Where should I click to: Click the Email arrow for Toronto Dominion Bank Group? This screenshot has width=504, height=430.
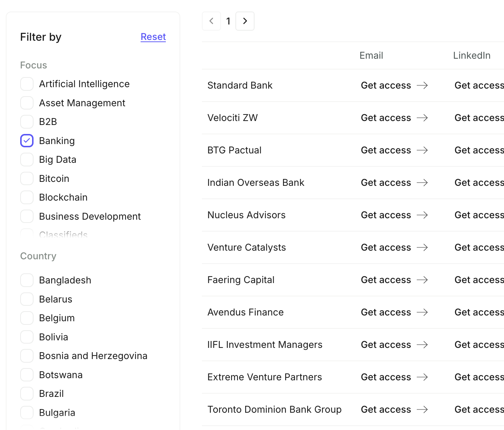pyautogui.click(x=422, y=409)
